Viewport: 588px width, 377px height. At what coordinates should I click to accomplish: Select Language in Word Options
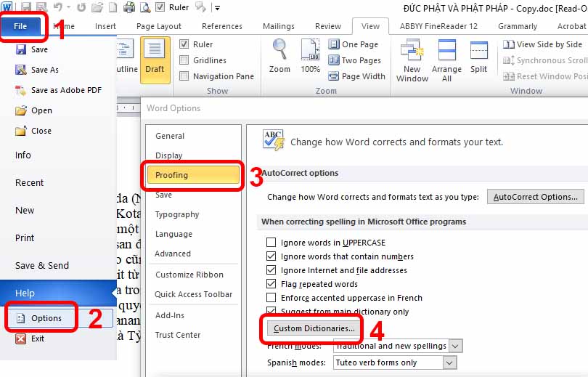(x=173, y=234)
